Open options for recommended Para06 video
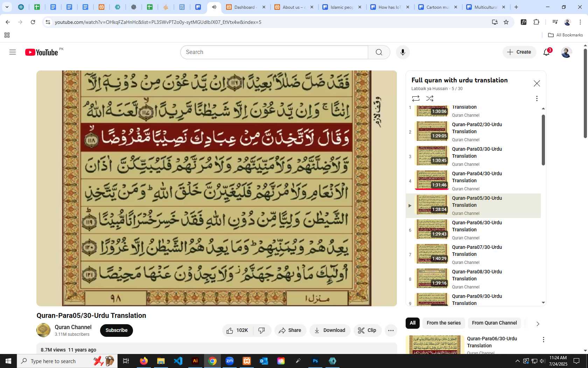 [543, 340]
